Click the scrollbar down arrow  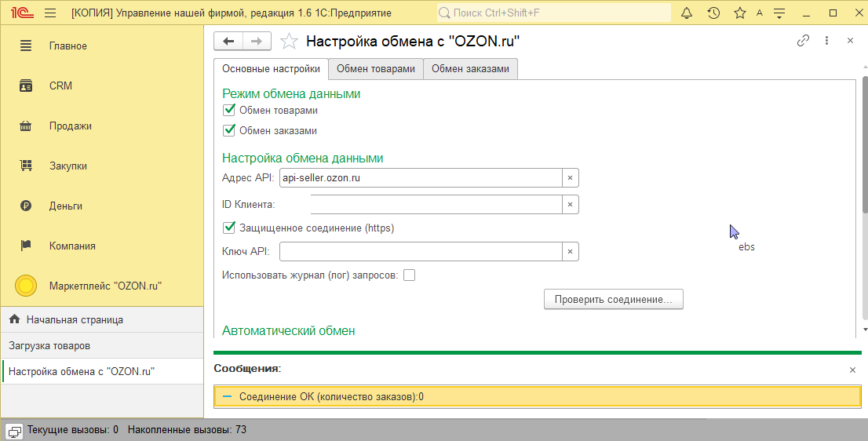pos(865,330)
